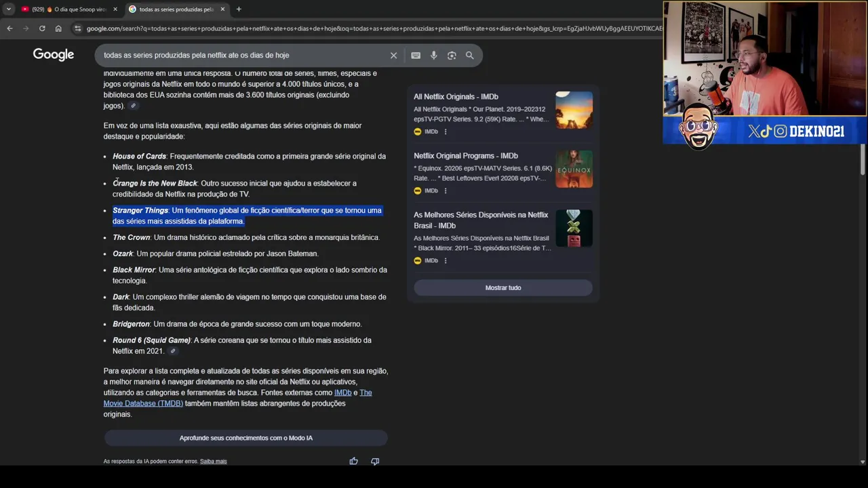Click the 'Dark' list entry
Screen dimensions: 868x488
(x=250, y=302)
